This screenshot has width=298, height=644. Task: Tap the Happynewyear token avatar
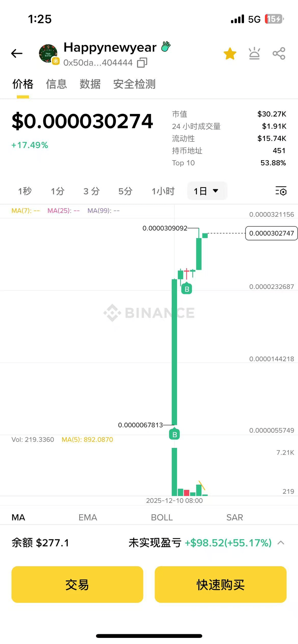[x=49, y=54]
